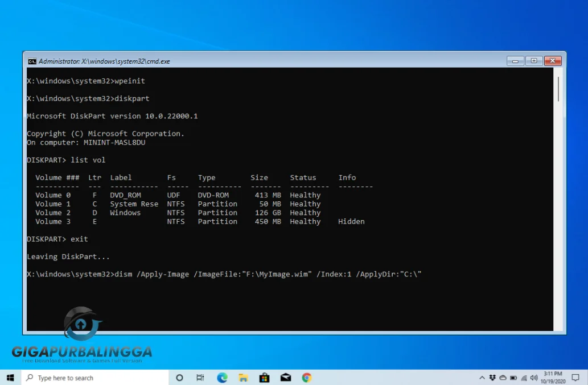Check battery status via tray icon
588x385 pixels.
click(x=513, y=377)
